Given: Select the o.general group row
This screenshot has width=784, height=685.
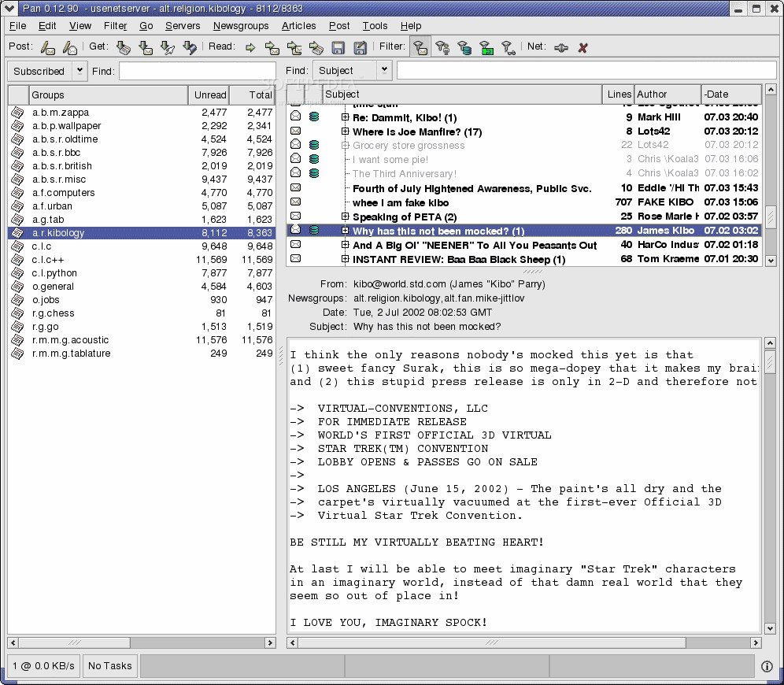Looking at the screenshot, I should [142, 287].
